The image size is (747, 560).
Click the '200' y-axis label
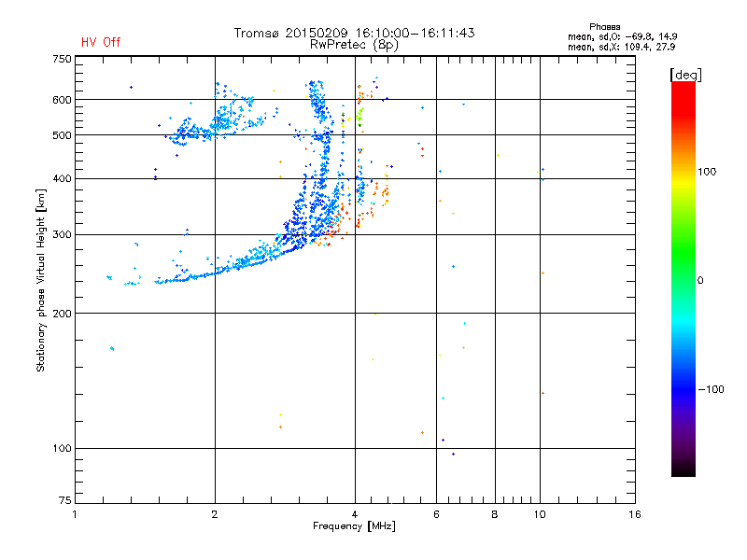point(62,314)
